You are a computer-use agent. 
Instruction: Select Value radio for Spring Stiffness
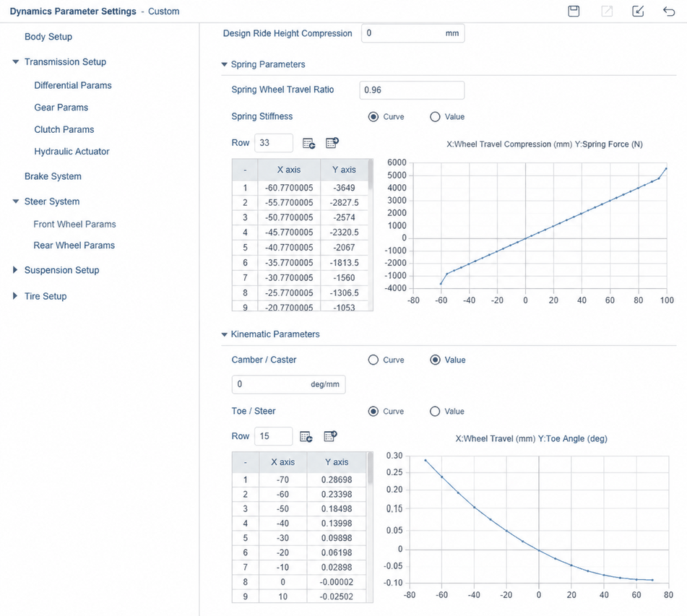tap(435, 116)
